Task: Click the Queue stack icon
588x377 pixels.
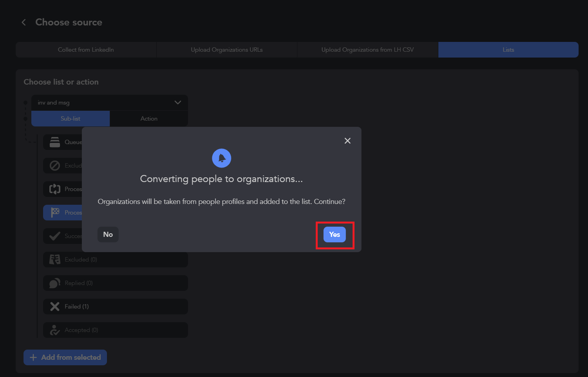Action: [55, 142]
